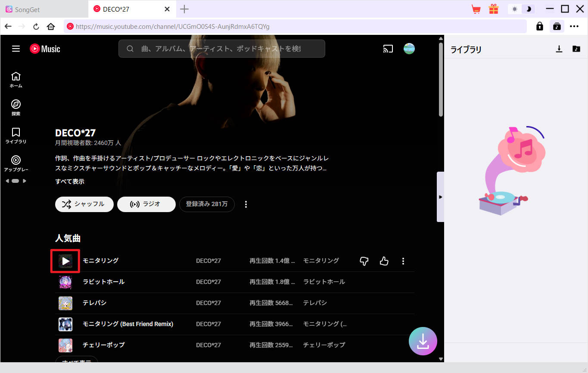
Task: Click the floating download button
Action: pyautogui.click(x=423, y=341)
